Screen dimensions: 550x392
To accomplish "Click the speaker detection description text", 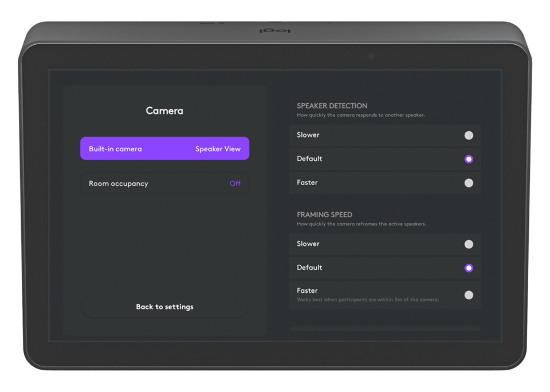I will click(x=360, y=115).
